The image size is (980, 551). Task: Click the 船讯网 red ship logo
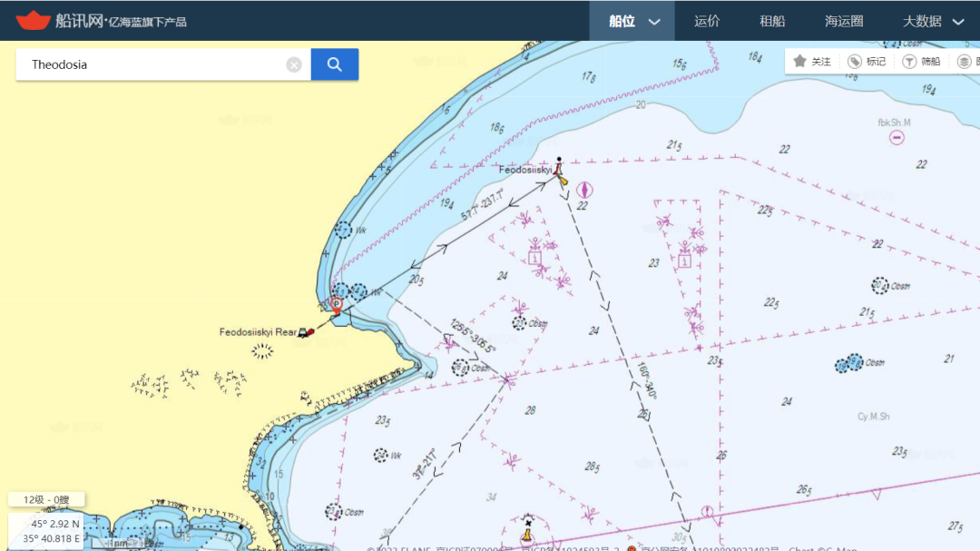click(34, 21)
